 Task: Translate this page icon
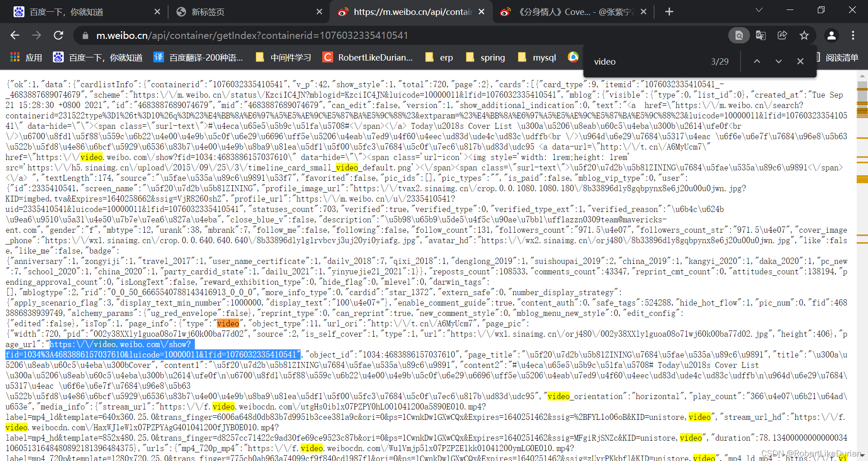(761, 35)
